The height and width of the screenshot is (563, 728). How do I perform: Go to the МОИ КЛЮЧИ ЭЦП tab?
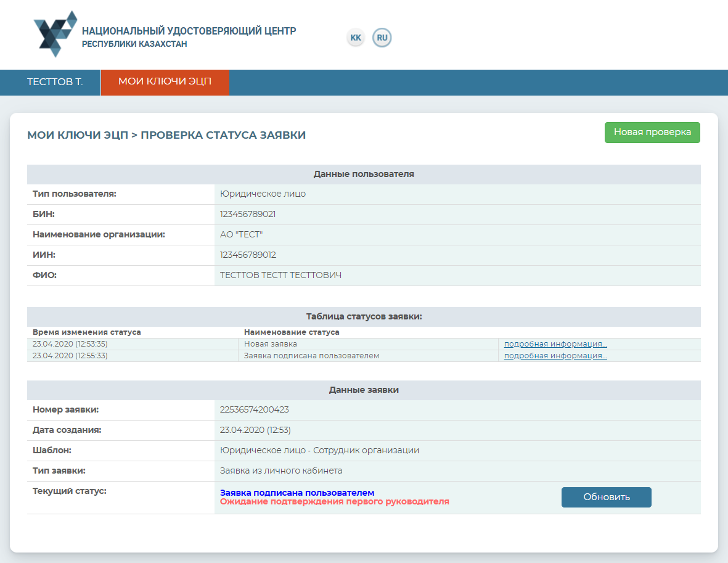(165, 83)
